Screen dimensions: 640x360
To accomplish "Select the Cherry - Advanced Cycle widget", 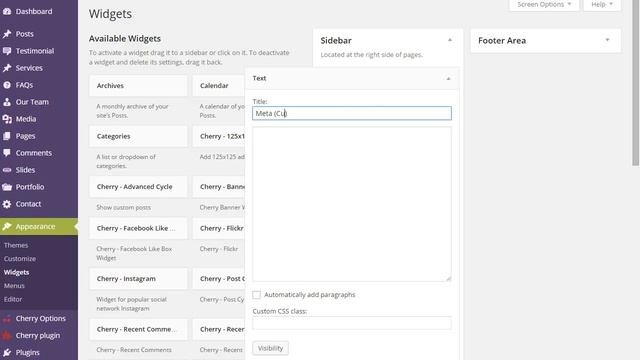I will tap(138, 187).
